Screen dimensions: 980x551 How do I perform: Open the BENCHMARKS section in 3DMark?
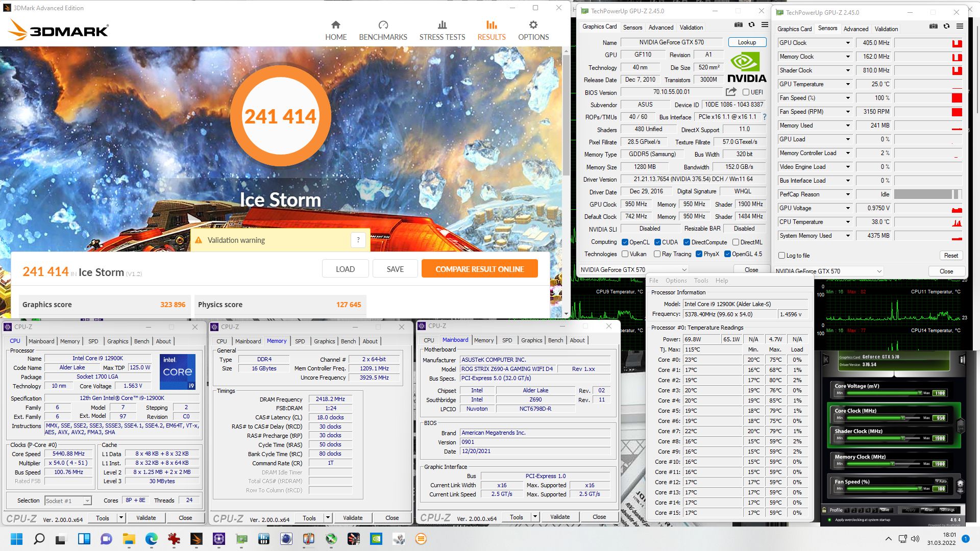(383, 31)
